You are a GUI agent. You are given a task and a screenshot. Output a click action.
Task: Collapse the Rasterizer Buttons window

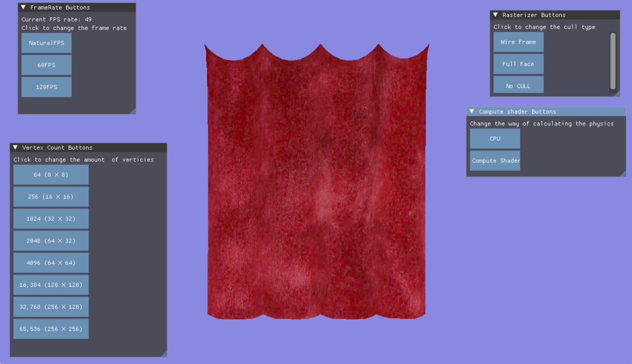click(495, 15)
